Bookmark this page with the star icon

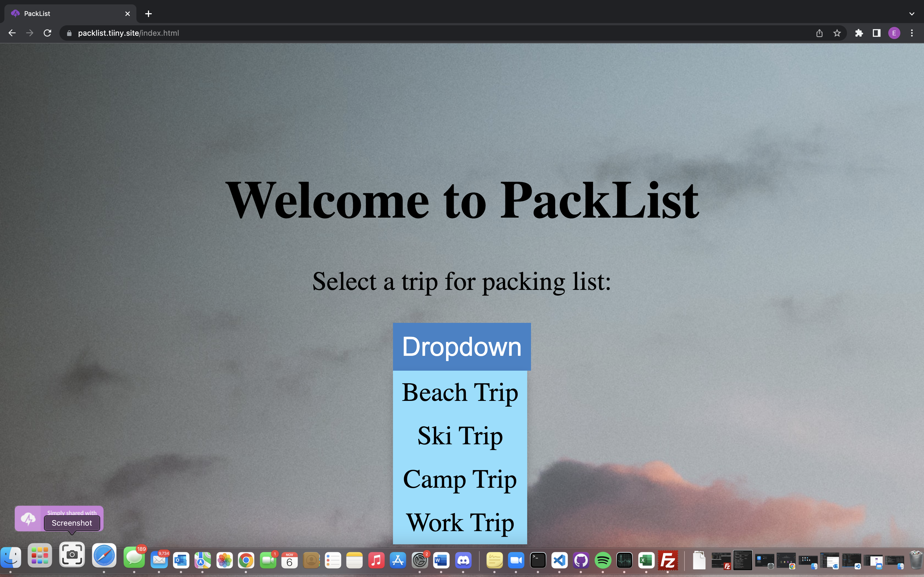837,33
